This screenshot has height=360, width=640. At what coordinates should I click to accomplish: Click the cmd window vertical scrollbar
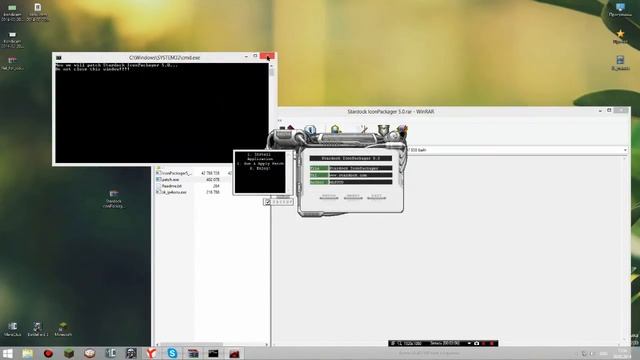(x=272, y=112)
